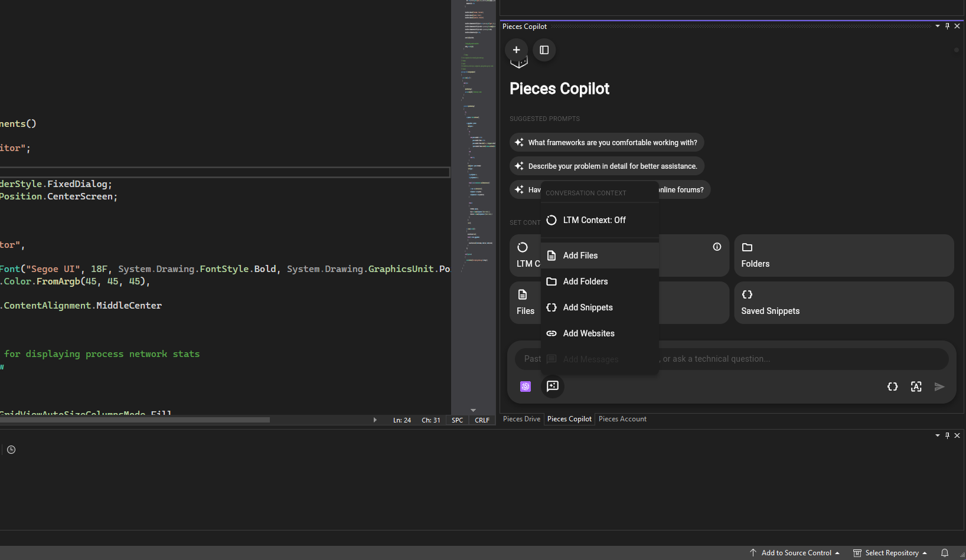Toggle SPC indentation setting
The height and width of the screenshot is (560, 966).
pyautogui.click(x=458, y=420)
